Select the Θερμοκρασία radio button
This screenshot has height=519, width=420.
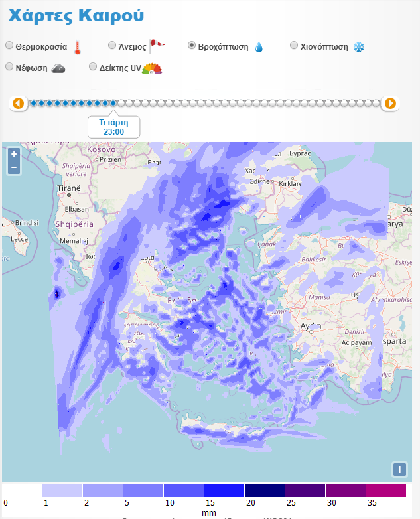pyautogui.click(x=9, y=45)
